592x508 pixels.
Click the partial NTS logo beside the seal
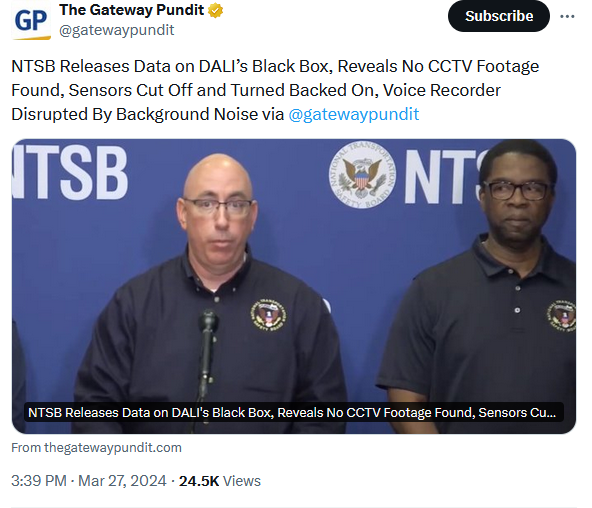(x=442, y=177)
